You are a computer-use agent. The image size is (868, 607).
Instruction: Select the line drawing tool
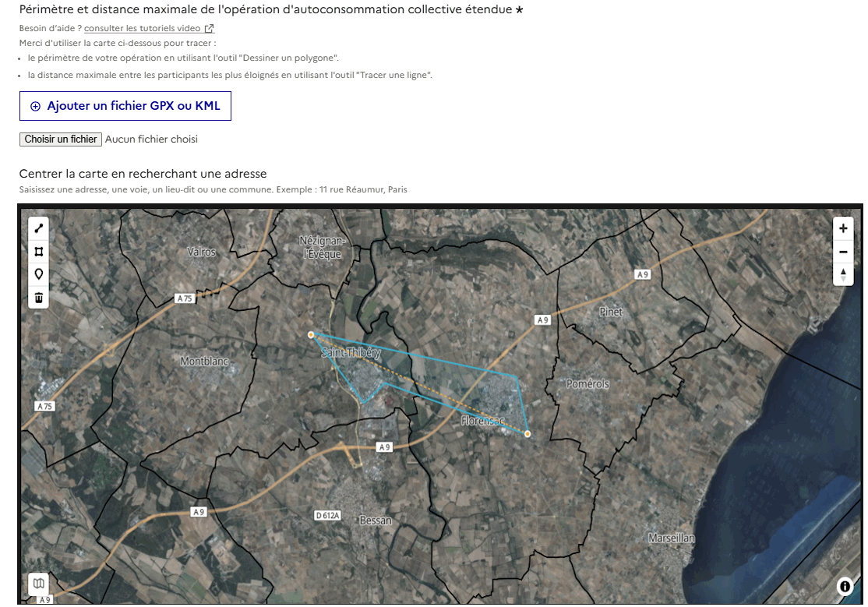[x=38, y=228]
